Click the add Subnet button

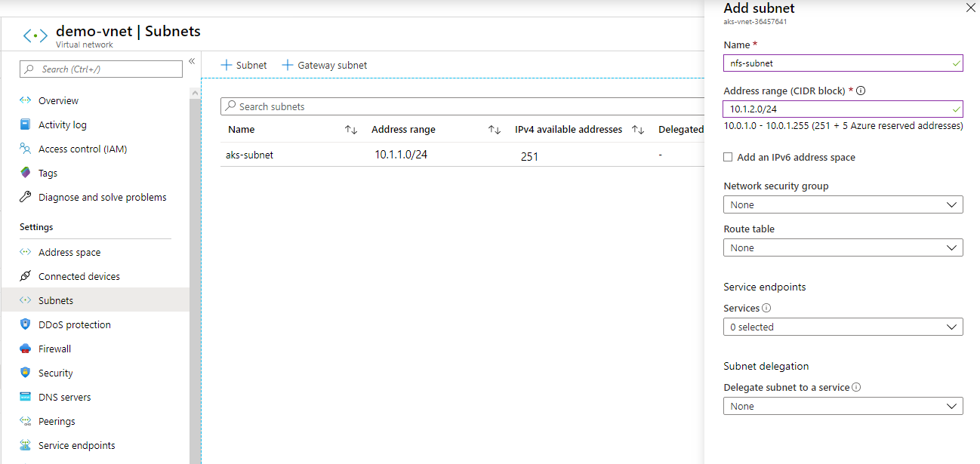244,65
